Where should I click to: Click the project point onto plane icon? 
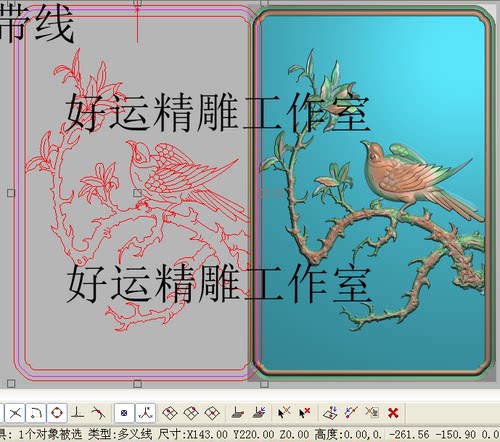[x=330, y=413]
